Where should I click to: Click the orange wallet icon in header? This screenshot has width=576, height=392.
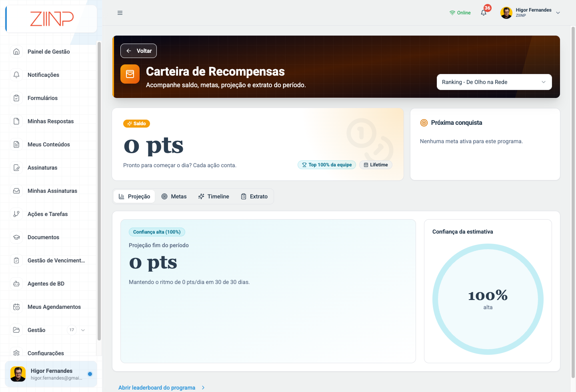click(x=130, y=74)
